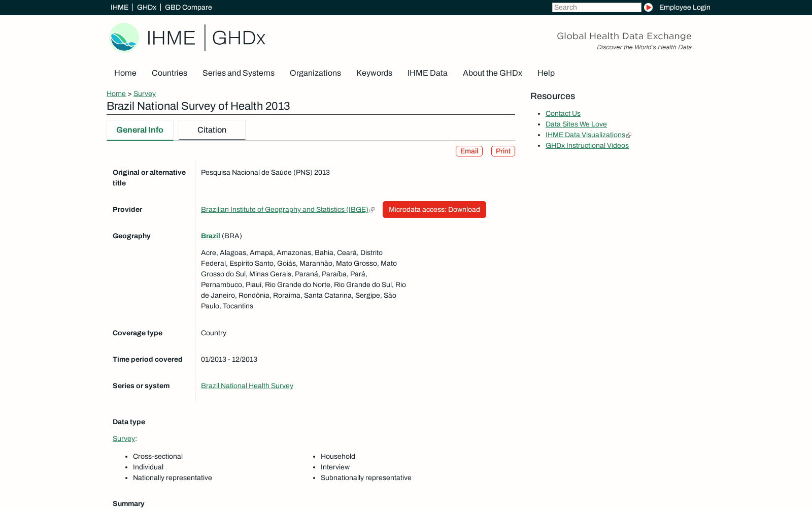Click the Home breadcrumb link

116,93
